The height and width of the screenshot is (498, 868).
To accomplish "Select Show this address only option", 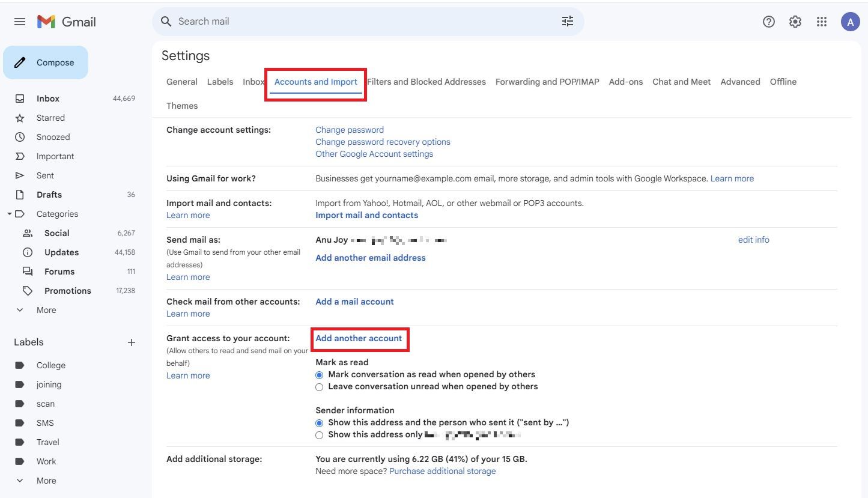I will pos(320,435).
